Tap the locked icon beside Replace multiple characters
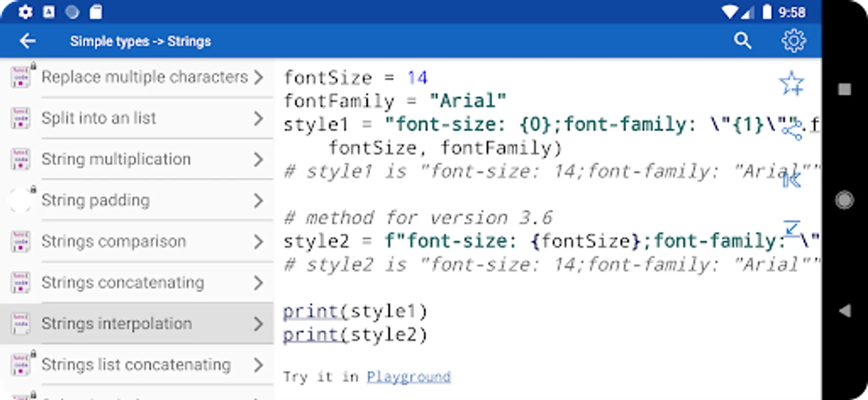 click(x=21, y=76)
